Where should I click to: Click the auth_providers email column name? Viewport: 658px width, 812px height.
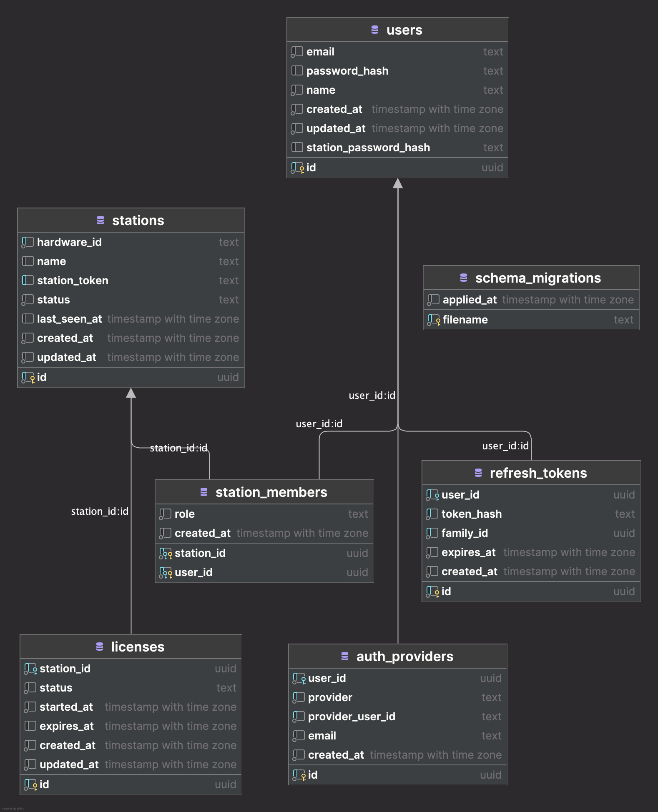(x=322, y=736)
